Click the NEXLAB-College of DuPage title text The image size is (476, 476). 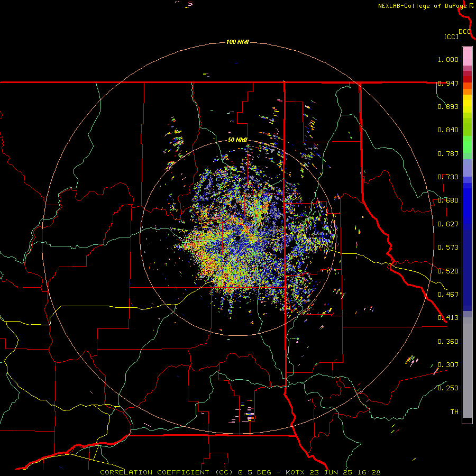(422, 6)
